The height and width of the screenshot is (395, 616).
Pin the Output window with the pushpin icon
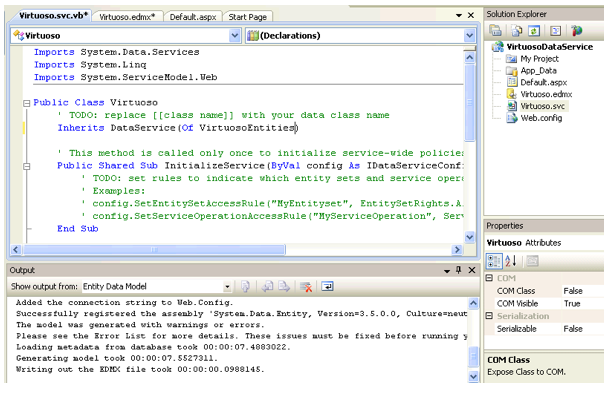458,270
